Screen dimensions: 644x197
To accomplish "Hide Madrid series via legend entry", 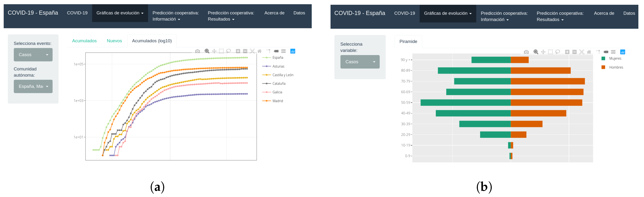I will pos(277,101).
